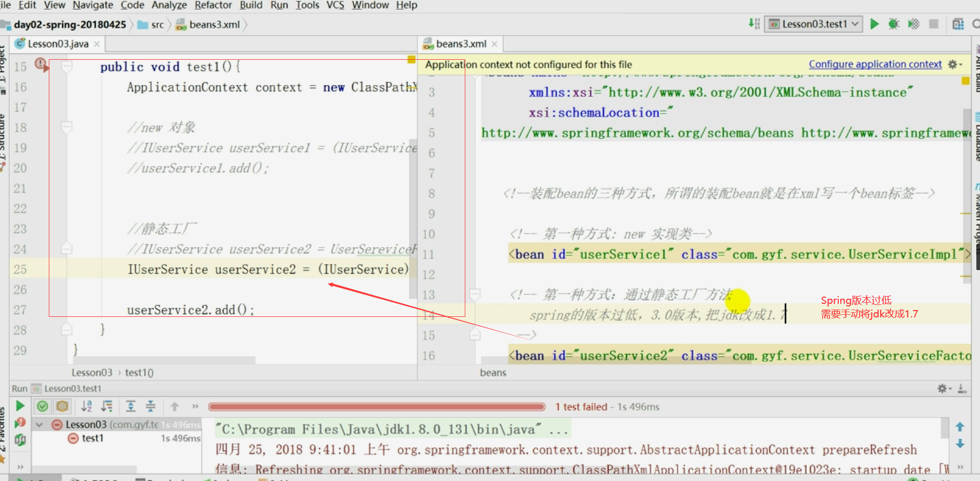Image resolution: width=980 pixels, height=481 pixels.
Task: Click beans3.xml in navigation bar
Action: tap(208, 24)
